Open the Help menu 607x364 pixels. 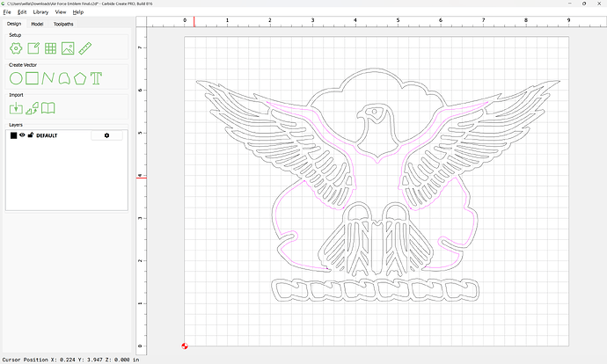coord(78,12)
